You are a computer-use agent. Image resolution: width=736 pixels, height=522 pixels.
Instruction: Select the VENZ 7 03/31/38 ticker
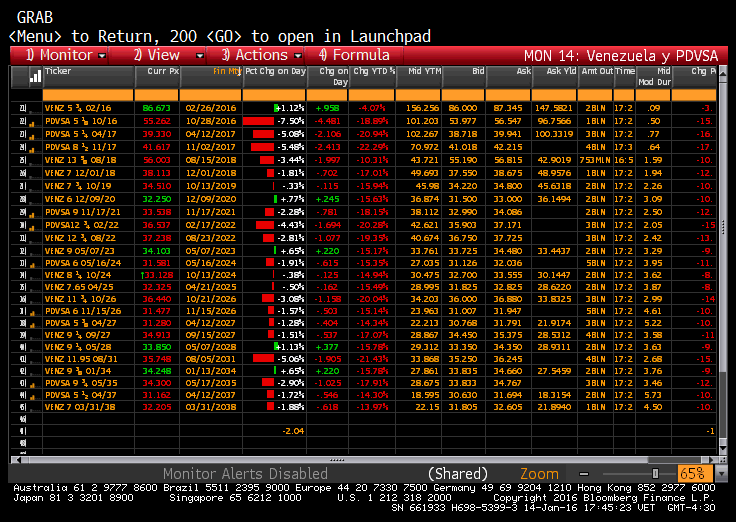(80, 407)
